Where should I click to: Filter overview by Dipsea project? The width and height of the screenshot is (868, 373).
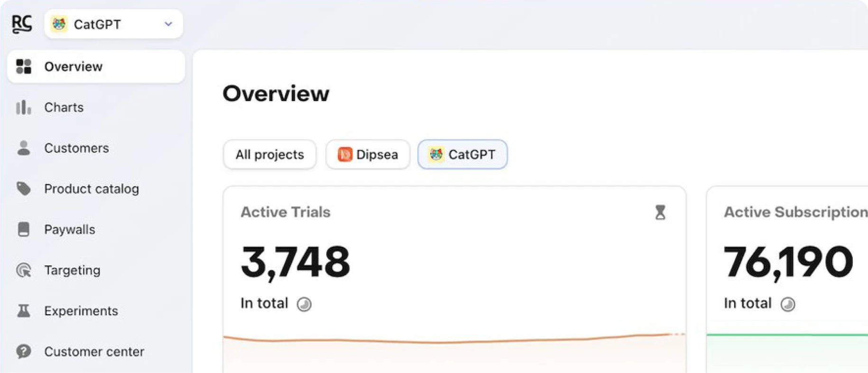(x=368, y=154)
